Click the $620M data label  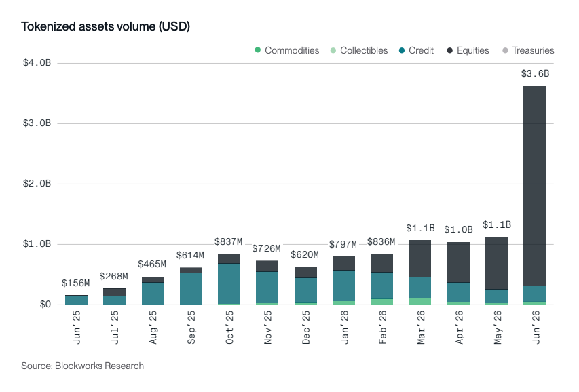click(305, 255)
